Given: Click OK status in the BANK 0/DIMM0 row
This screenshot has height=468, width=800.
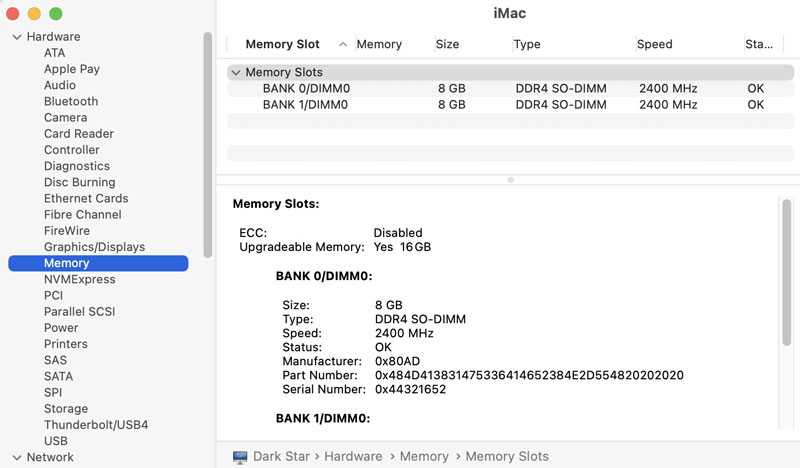Looking at the screenshot, I should coord(756,89).
